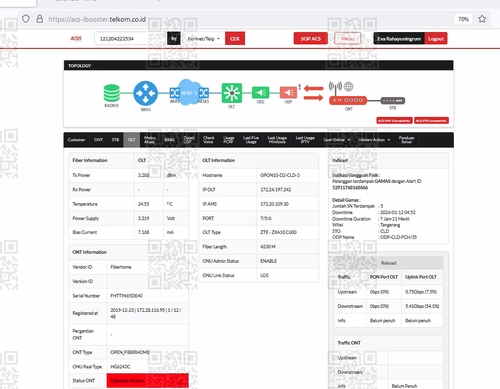Screen dimensions: 500x389
Task: Open the Detail ODP tab
Action: coord(189,140)
